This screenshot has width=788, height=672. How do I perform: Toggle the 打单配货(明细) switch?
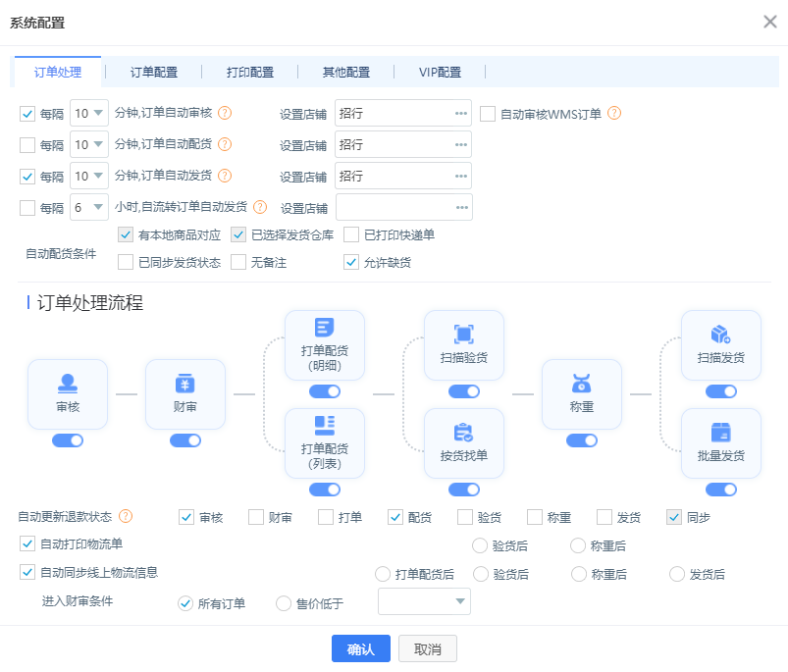click(324, 391)
